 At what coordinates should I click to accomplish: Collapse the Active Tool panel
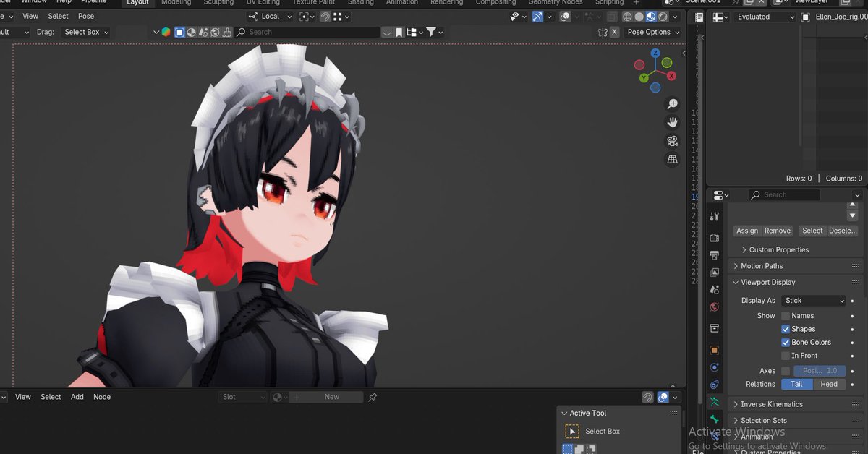tap(584, 414)
